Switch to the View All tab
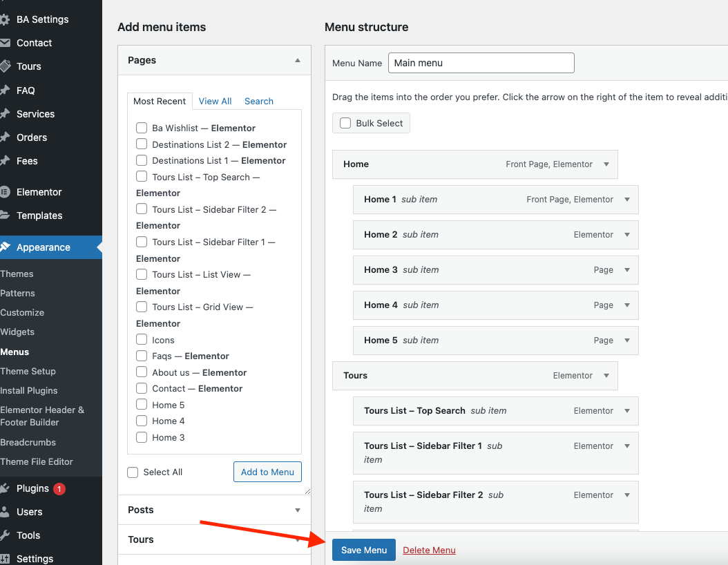Screen dimensions: 728x565 215,102
